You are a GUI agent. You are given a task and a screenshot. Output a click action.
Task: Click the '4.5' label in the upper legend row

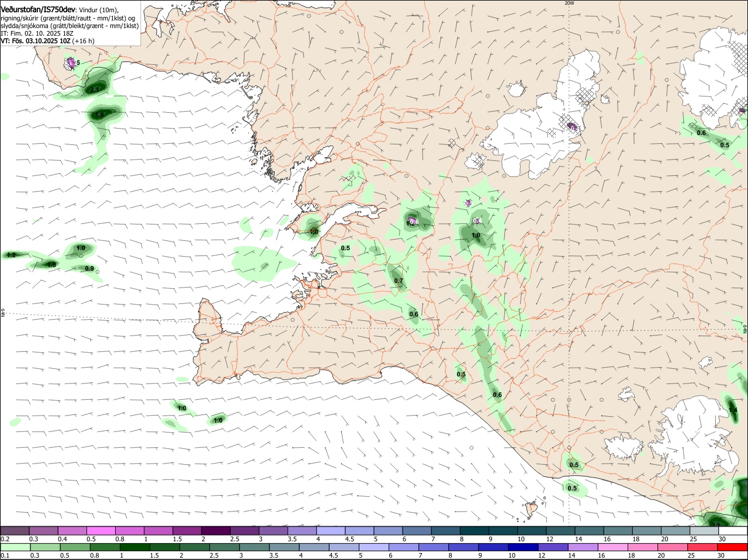tap(349, 539)
